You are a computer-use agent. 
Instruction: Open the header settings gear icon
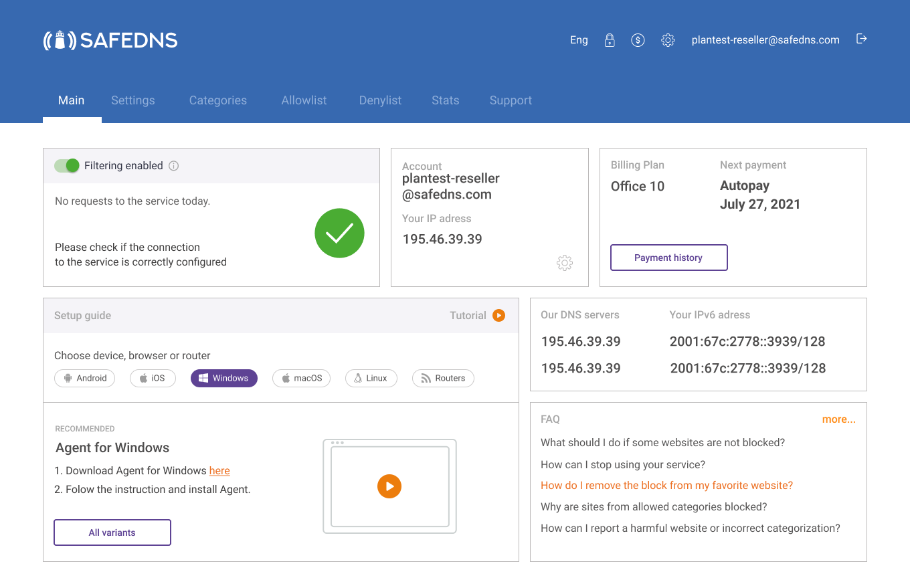668,40
